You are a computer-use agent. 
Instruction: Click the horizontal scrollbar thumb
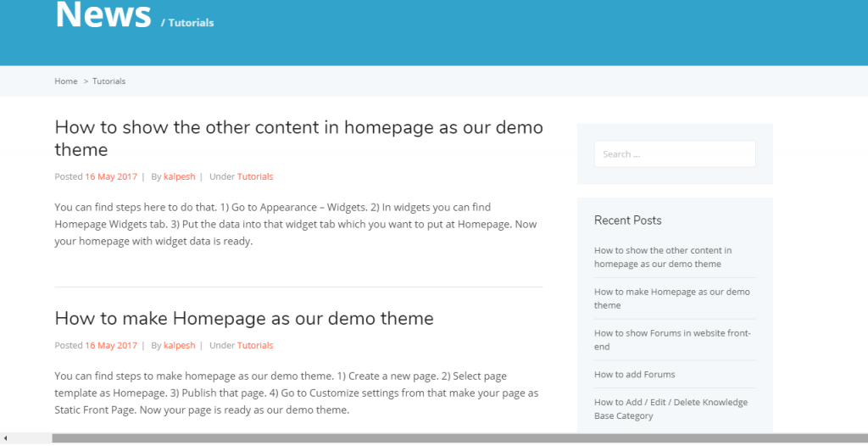[459, 438]
